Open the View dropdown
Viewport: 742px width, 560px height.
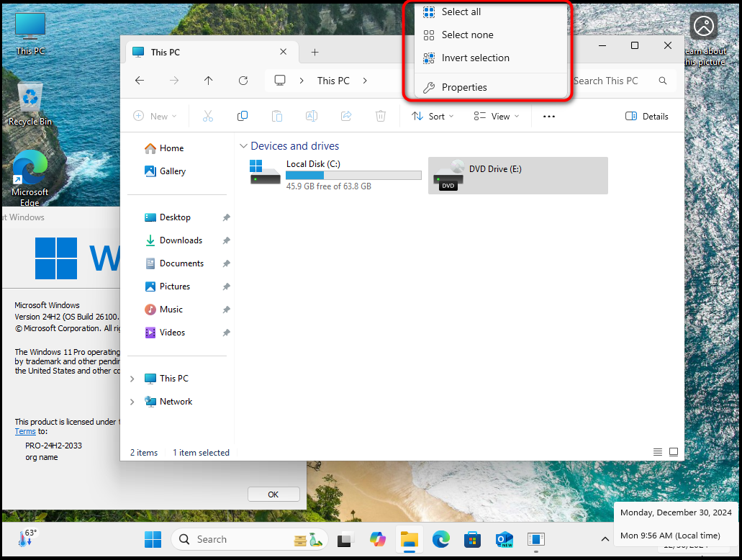(497, 117)
